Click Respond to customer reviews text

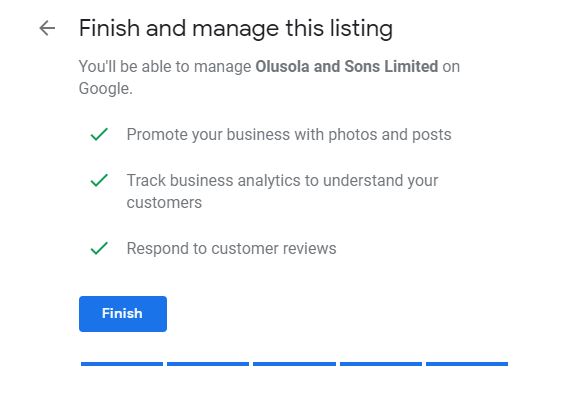pyautogui.click(x=231, y=248)
